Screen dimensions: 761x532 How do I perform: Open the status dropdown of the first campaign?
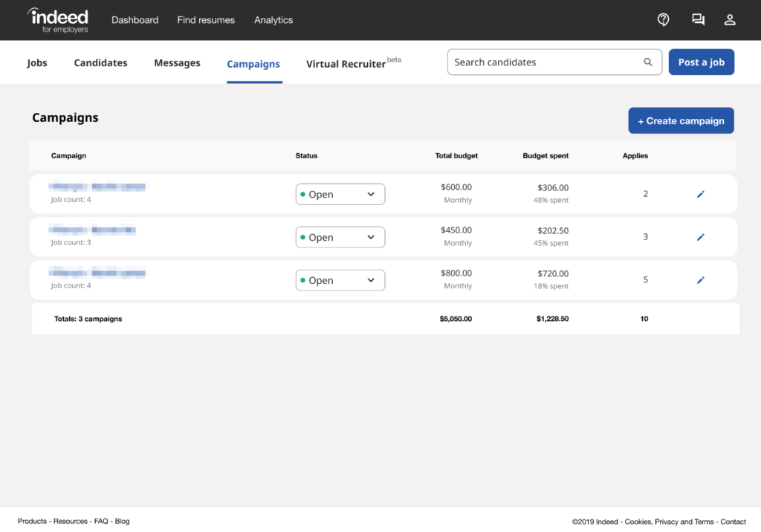click(340, 194)
